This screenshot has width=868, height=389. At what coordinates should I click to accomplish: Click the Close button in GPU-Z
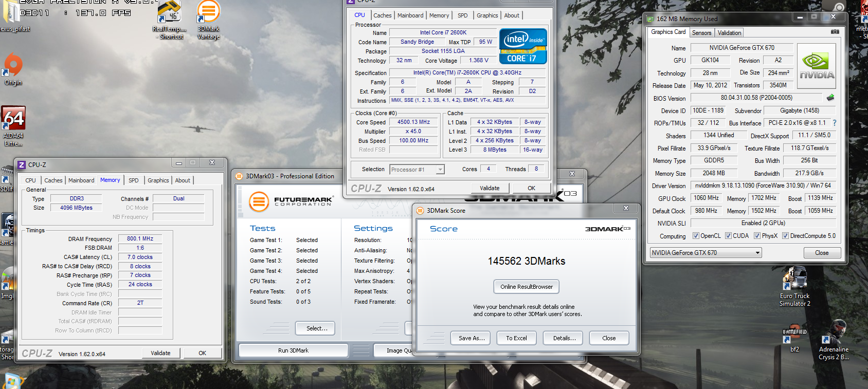coord(822,253)
